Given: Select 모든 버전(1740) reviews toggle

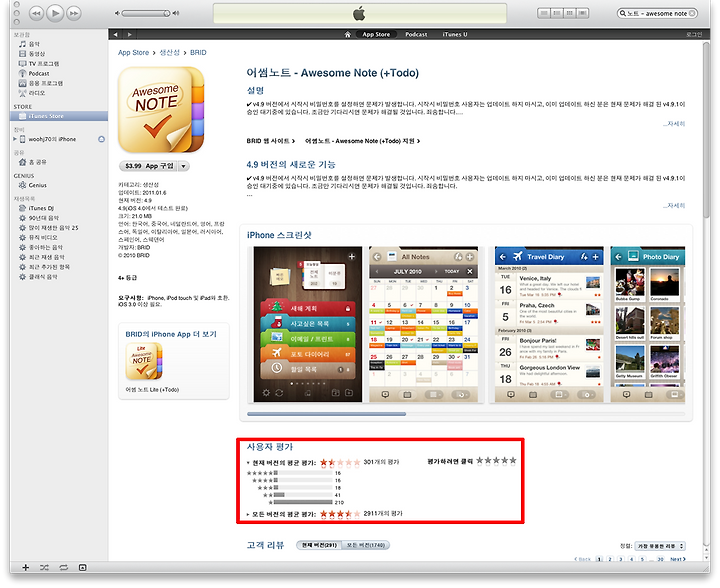Looking at the screenshot, I should (x=366, y=545).
